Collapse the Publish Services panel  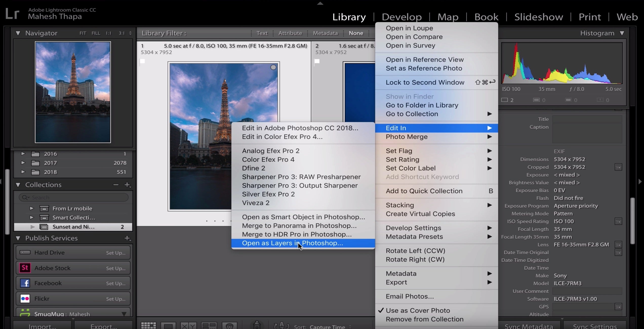[x=18, y=238]
